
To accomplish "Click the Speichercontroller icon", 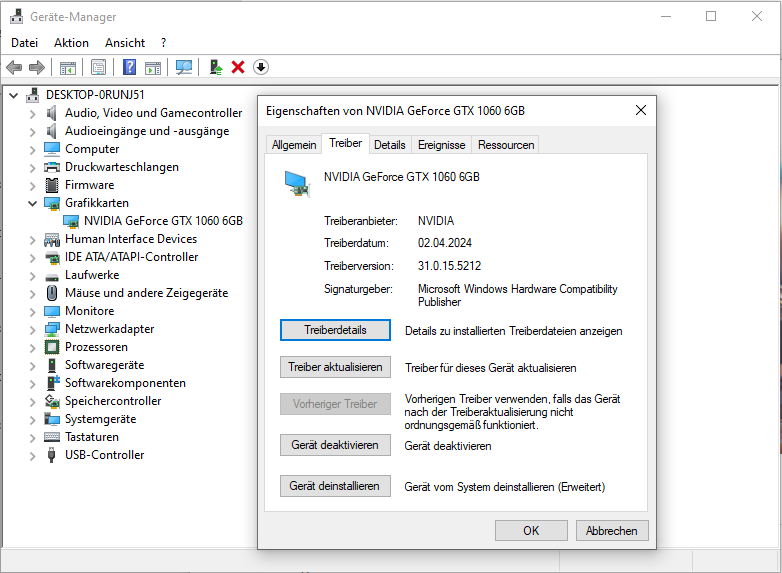I will click(x=52, y=401).
